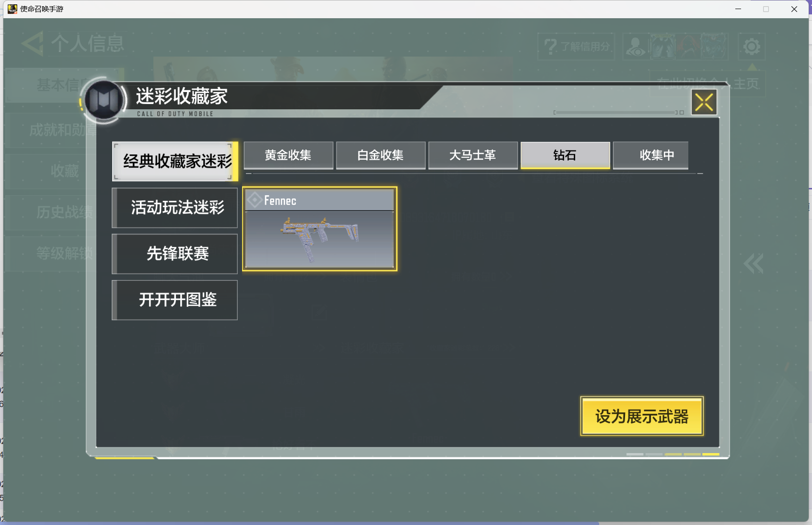Click the 使命召唤手游 app icon in title bar
Image resolution: width=812 pixels, height=525 pixels.
(x=12, y=9)
